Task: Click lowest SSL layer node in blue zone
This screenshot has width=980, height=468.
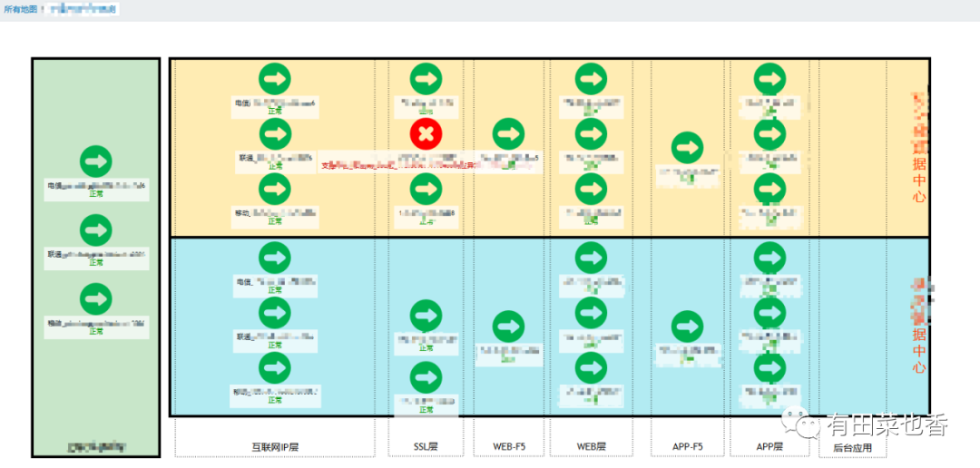Action: (426, 377)
